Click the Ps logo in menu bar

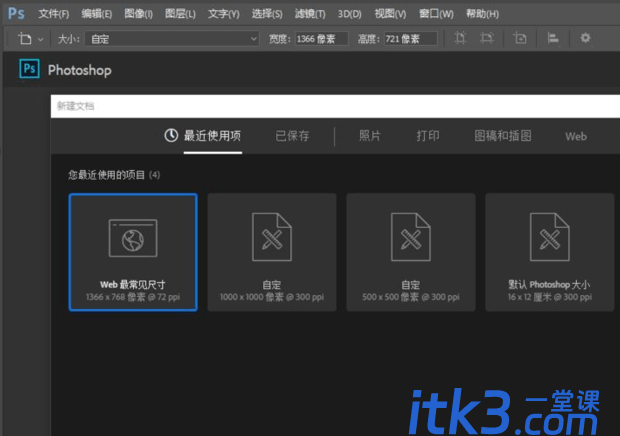[x=16, y=13]
